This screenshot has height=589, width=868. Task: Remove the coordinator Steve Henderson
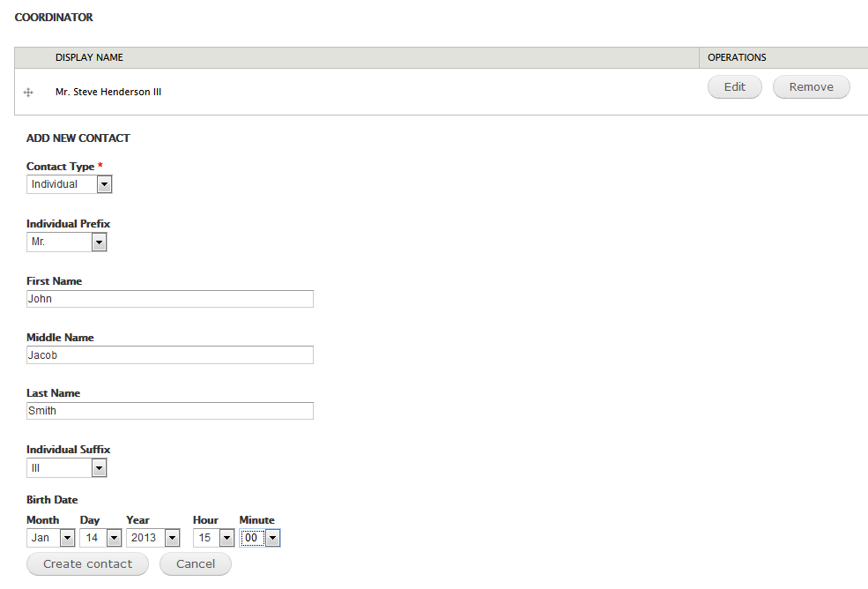pyautogui.click(x=811, y=86)
